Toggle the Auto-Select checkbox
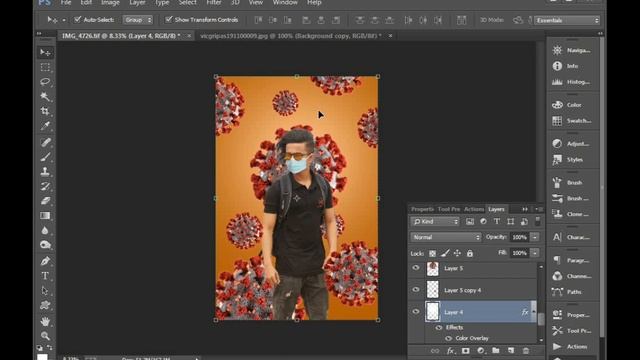Viewport: 640px width, 360px height. pyautogui.click(x=77, y=20)
